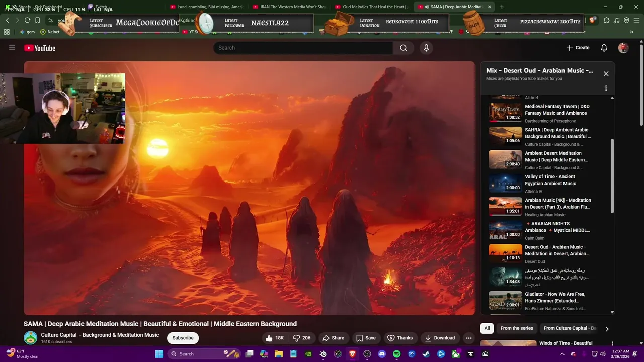The height and width of the screenshot is (362, 644).
Task: Select the From Culture Capital chip
Action: click(570, 328)
